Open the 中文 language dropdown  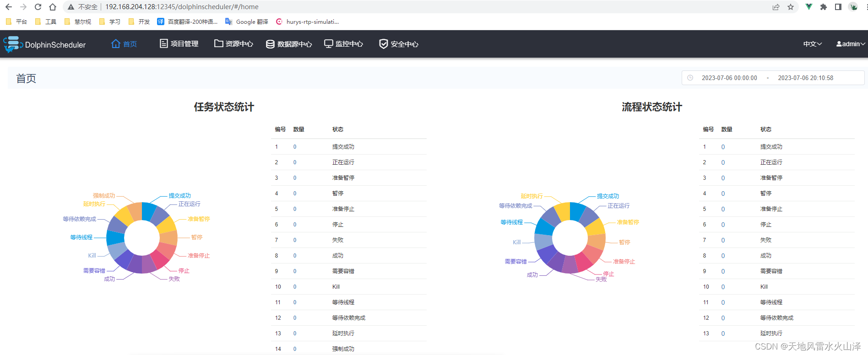(813, 44)
